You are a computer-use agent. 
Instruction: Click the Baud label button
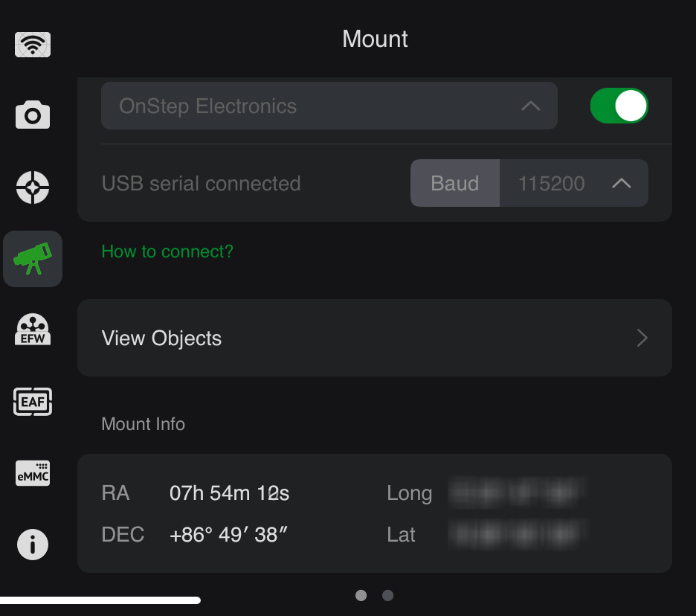coord(455,183)
